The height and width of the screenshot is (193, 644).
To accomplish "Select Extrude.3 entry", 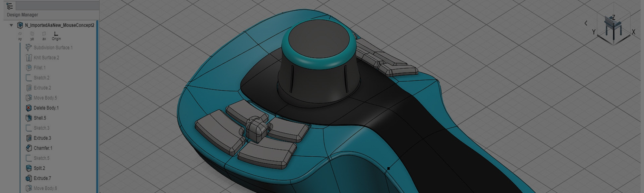I will (43, 138).
